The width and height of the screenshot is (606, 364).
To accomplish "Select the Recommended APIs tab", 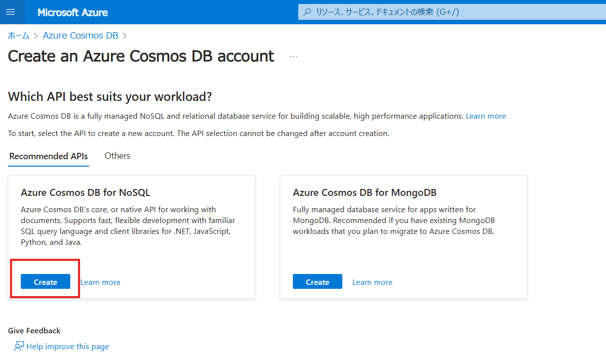I will pos(48,156).
